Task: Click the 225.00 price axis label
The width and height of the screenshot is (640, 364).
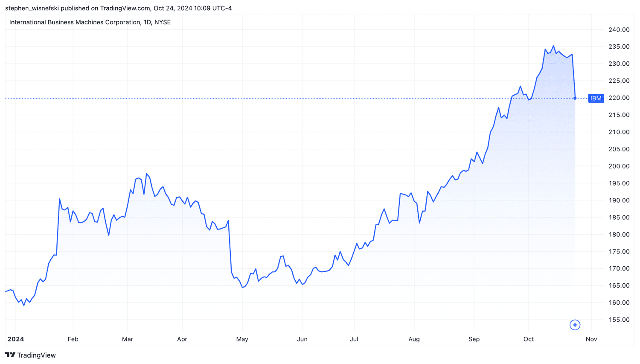Action: pyautogui.click(x=619, y=81)
